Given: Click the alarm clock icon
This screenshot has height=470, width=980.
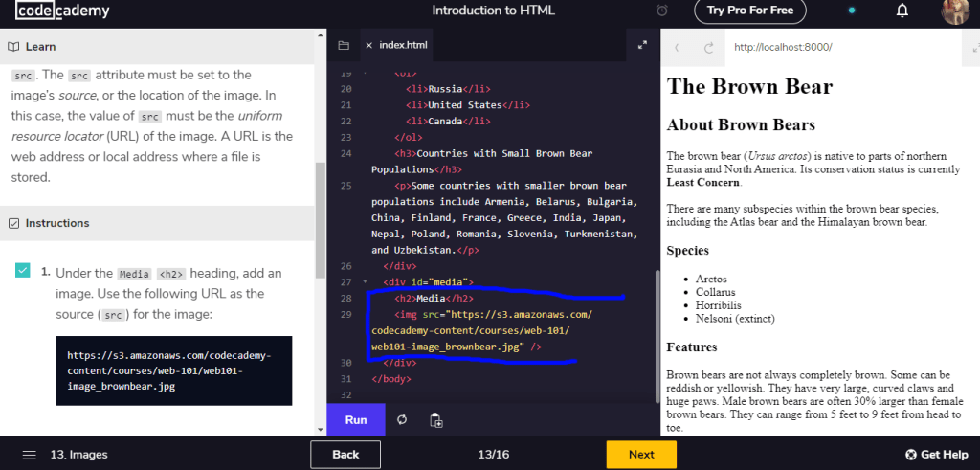Looking at the screenshot, I should (662, 11).
